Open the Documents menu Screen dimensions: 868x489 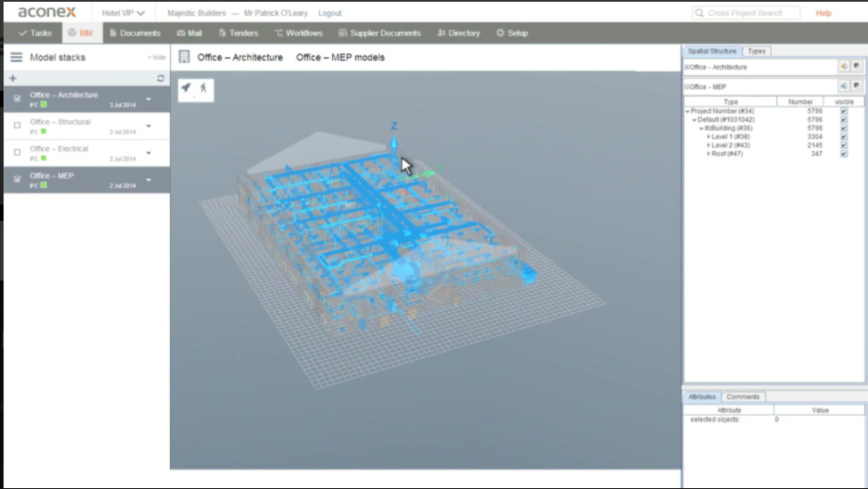tap(134, 33)
